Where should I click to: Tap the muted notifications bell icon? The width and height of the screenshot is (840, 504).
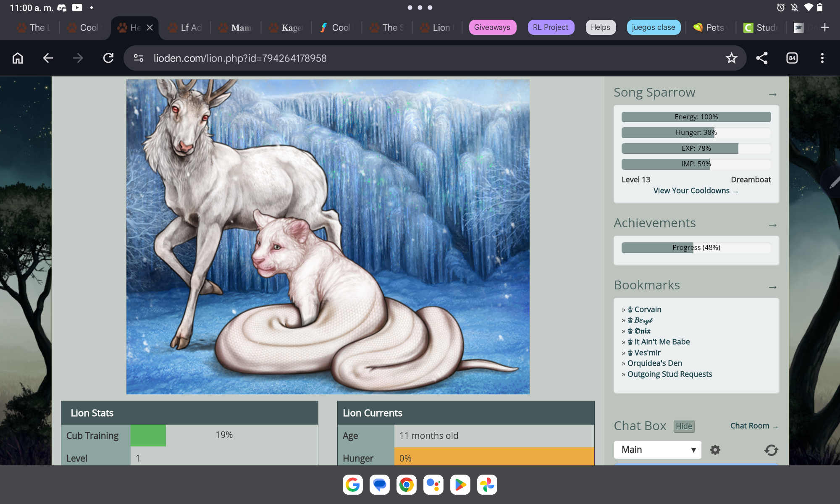pos(795,8)
